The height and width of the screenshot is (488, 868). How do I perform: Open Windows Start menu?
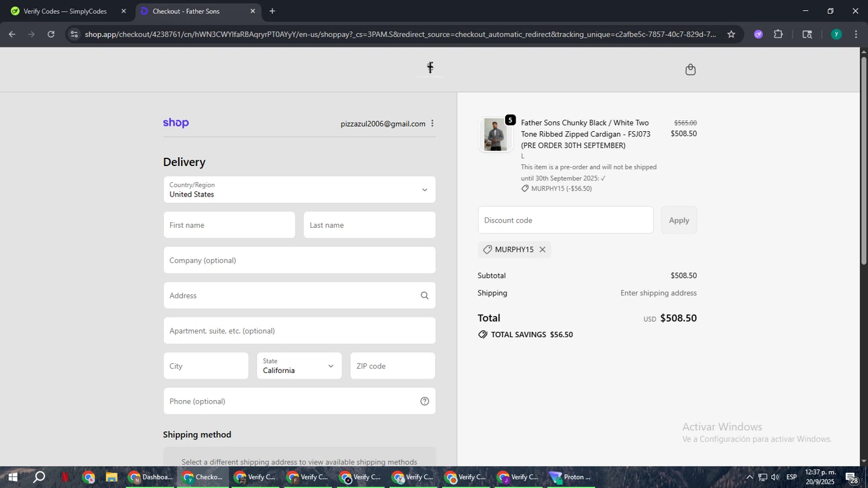[13, 477]
